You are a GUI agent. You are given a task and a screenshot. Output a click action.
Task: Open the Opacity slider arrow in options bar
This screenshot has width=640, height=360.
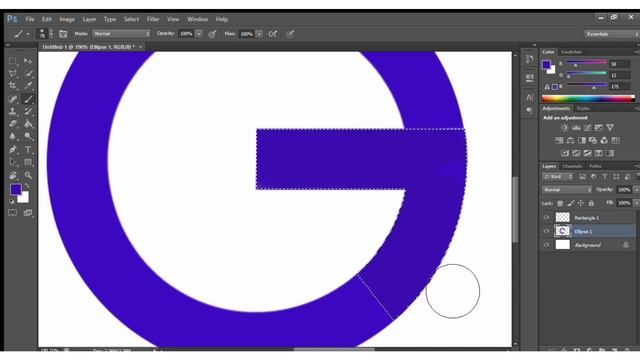point(199,34)
